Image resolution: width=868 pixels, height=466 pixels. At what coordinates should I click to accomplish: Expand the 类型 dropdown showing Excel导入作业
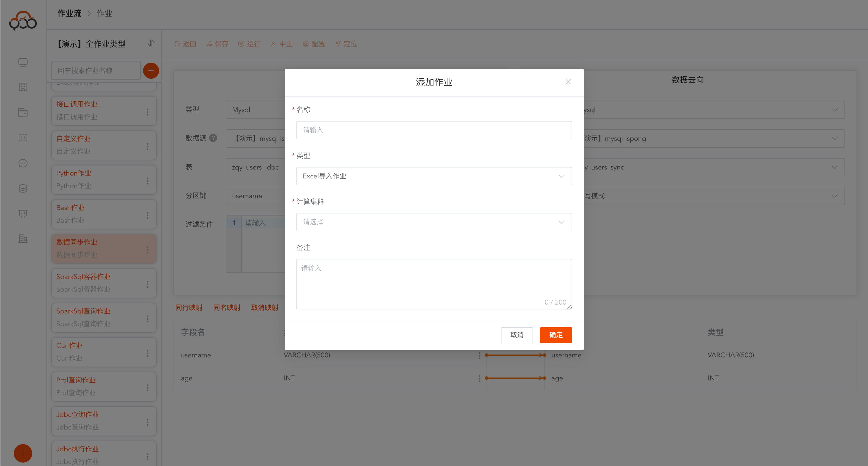(434, 176)
